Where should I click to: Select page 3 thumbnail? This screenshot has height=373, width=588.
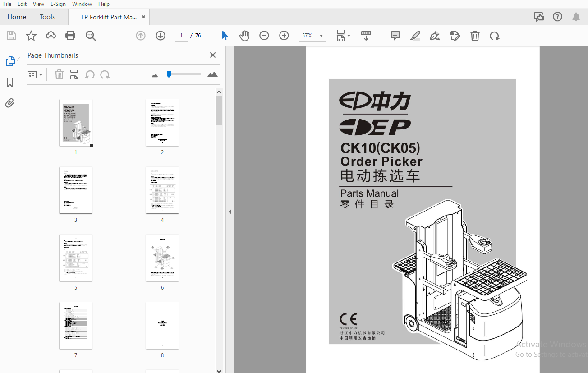pyautogui.click(x=76, y=190)
